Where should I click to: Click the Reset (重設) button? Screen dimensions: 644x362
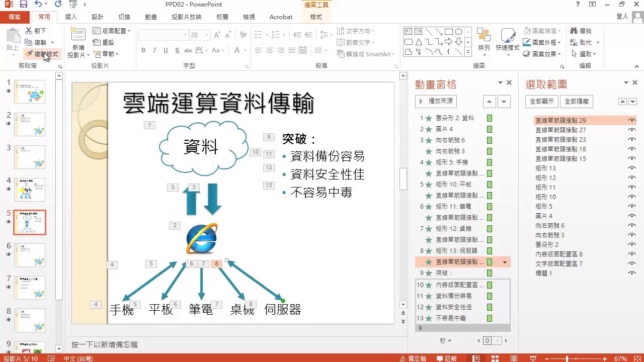[x=103, y=42]
